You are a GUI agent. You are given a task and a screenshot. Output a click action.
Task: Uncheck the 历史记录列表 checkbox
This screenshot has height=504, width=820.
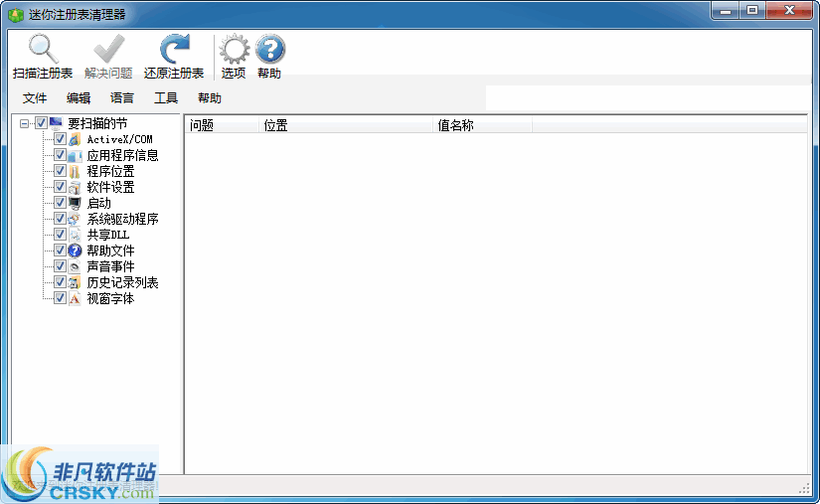61,282
